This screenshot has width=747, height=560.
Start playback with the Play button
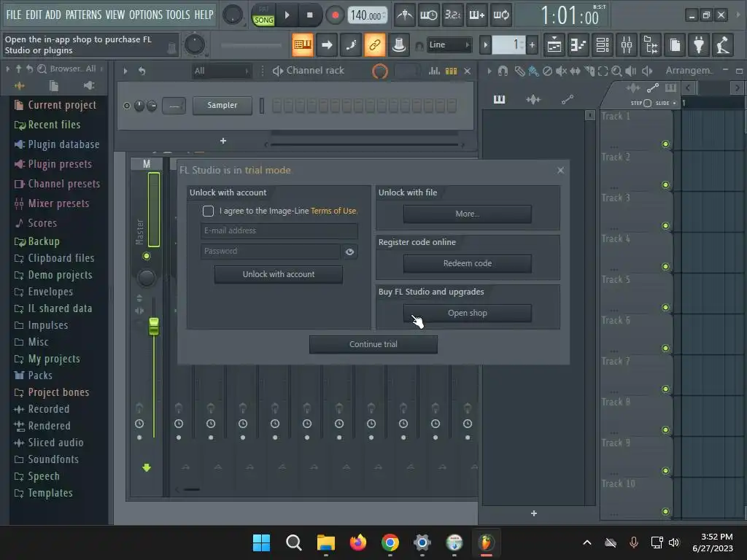point(287,15)
